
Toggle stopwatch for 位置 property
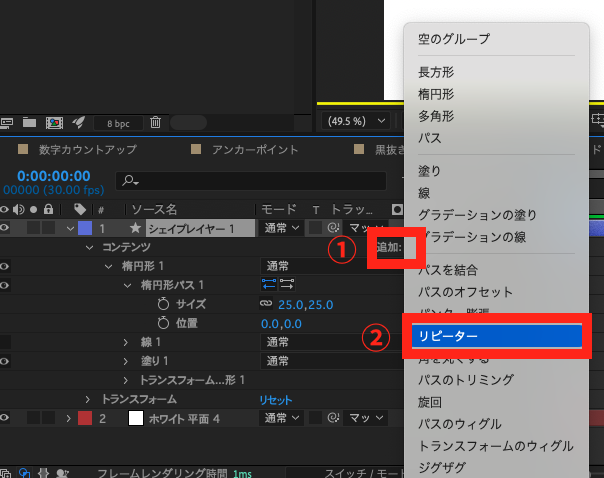pos(164,323)
